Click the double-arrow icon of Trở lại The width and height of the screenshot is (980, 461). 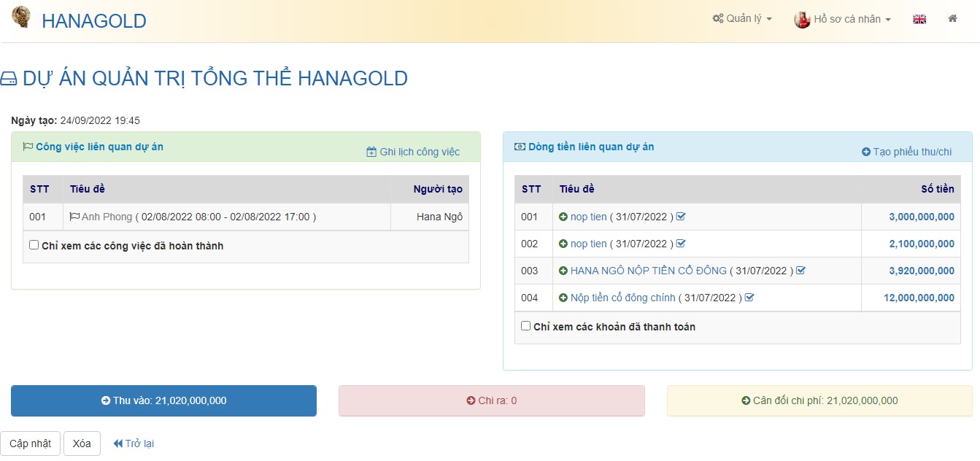pos(117,443)
